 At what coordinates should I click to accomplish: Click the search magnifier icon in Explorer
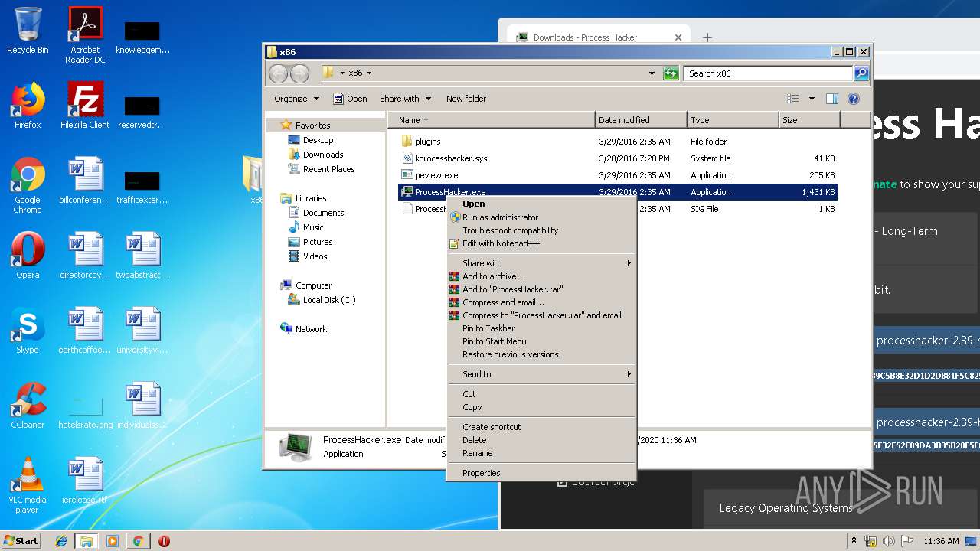click(861, 73)
